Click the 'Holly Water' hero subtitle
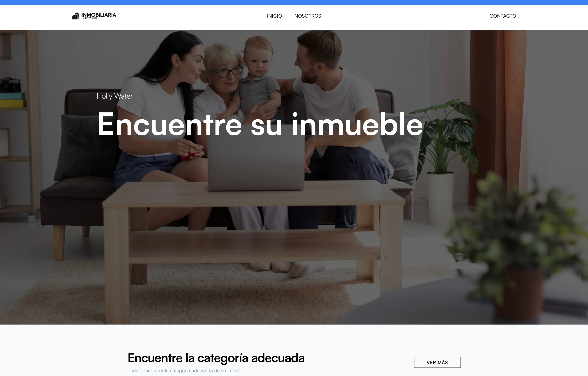This screenshot has height=376, width=588. pyautogui.click(x=114, y=96)
